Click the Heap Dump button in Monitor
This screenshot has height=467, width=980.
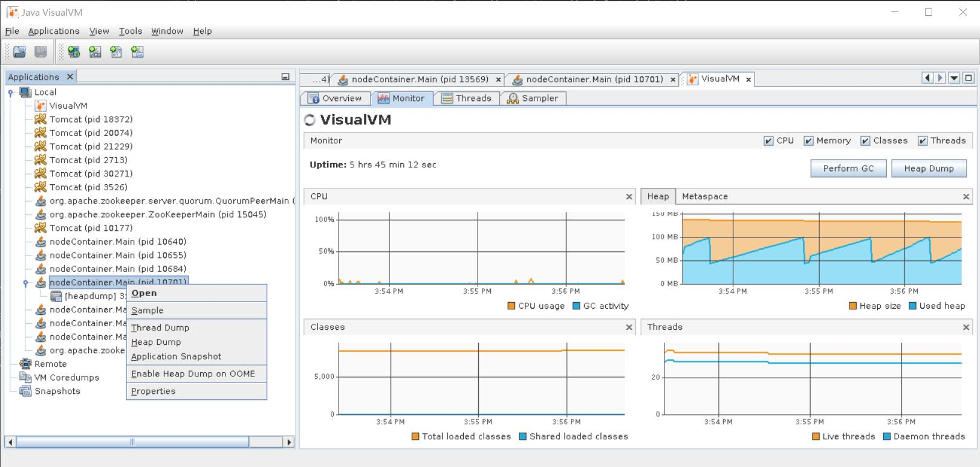(x=929, y=169)
